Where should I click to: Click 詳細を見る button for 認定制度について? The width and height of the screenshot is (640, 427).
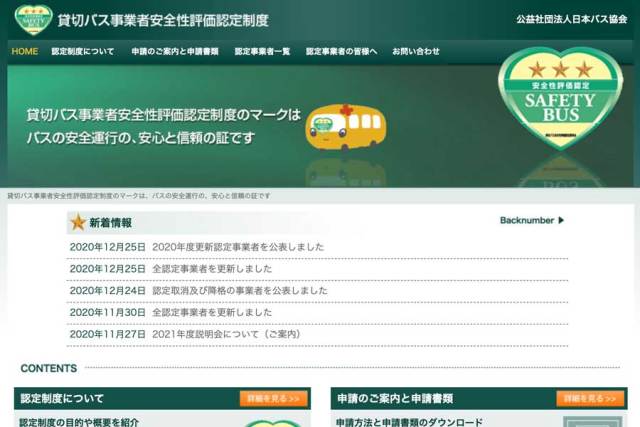coord(273,398)
